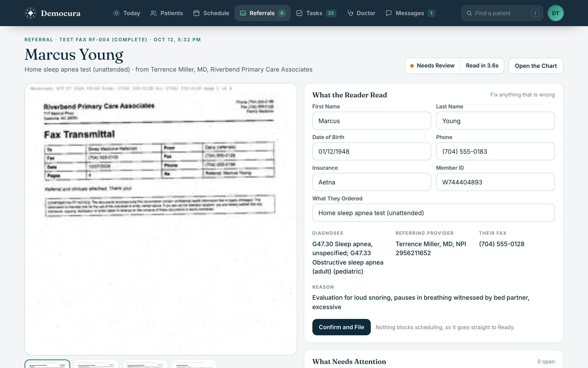Click the Referrals count badge 6
The image size is (588, 368).
pos(282,13)
